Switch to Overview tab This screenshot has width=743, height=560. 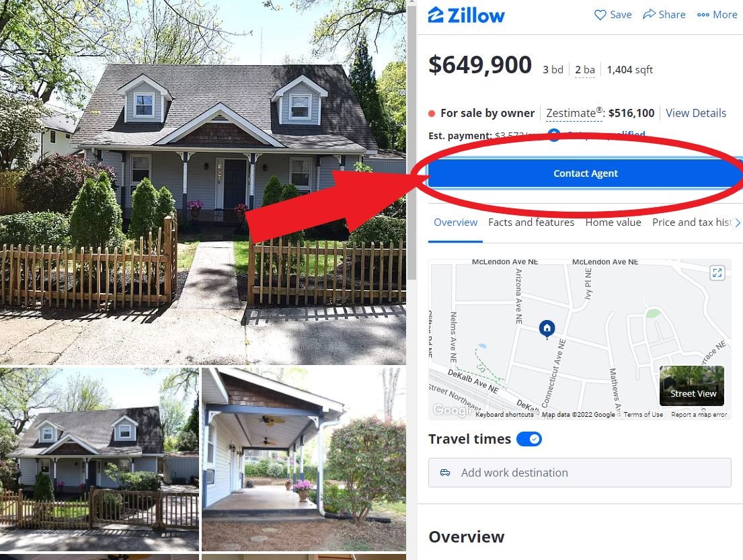[455, 223]
